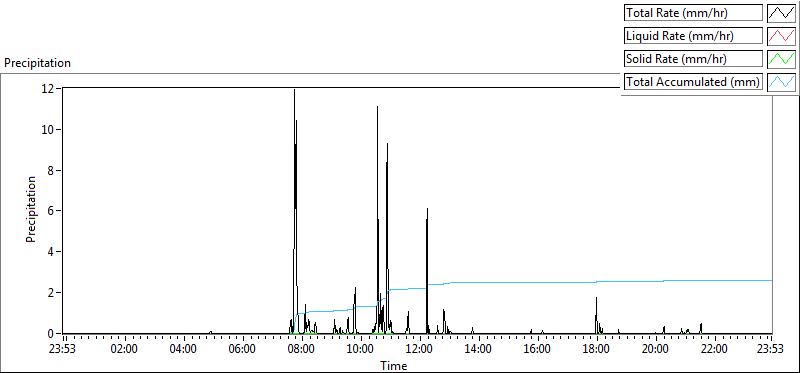Screen dimensions: 800x373
Task: Click the Liquid Rate red line icon
Action: coord(782,35)
